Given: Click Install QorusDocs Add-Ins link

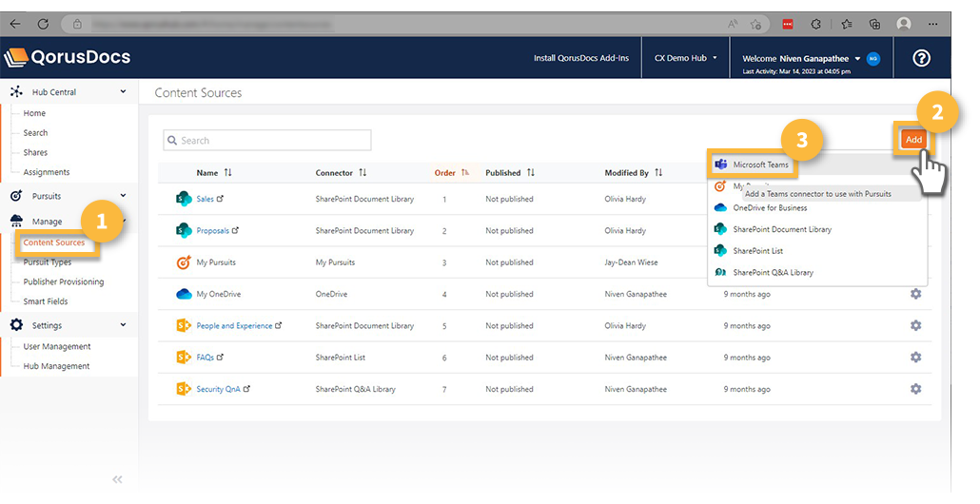Looking at the screenshot, I should point(581,58).
